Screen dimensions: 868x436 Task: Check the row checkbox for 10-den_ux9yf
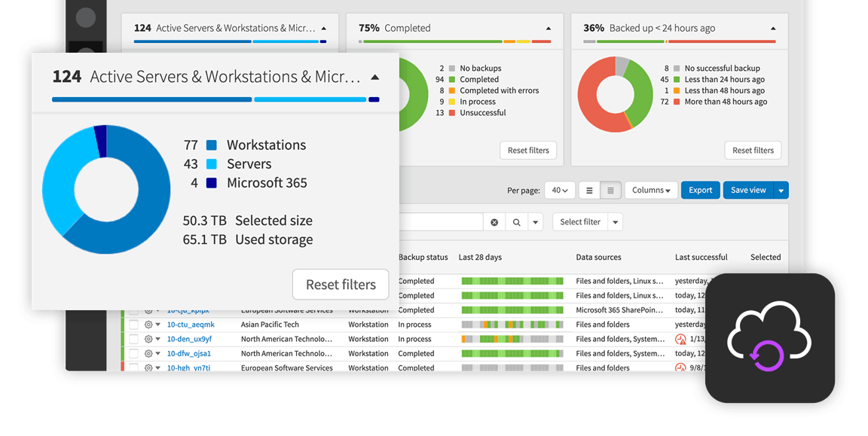click(x=133, y=339)
